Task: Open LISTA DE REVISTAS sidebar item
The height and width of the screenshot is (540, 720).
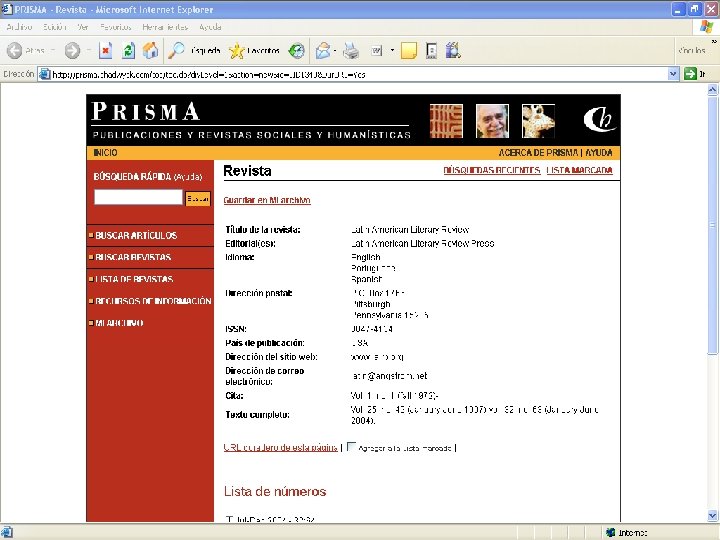Action: point(134,279)
